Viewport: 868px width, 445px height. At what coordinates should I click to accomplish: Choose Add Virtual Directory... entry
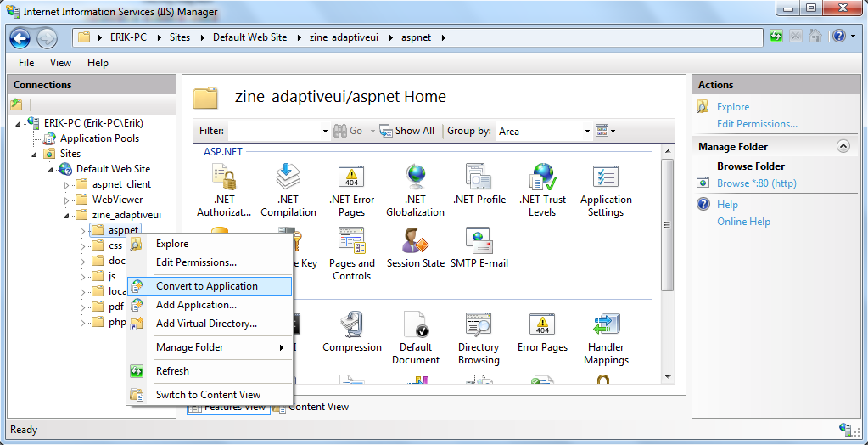210,324
